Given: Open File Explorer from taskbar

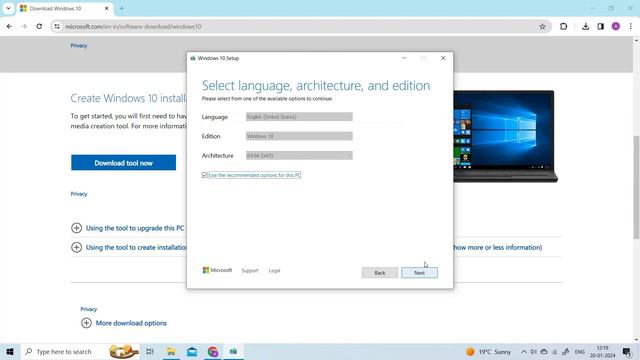Looking at the screenshot, I should tap(171, 351).
